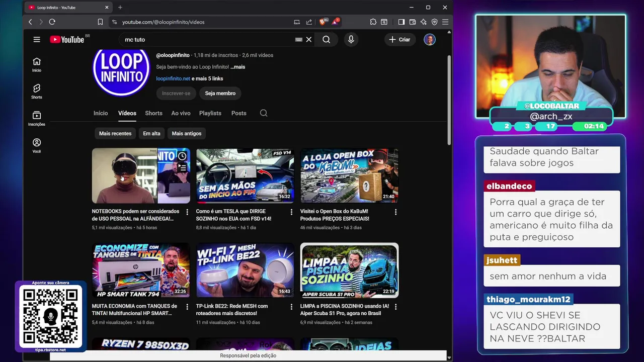Open options for TP-Link BE22 video
Screen dimensions: 644x362
291,307
